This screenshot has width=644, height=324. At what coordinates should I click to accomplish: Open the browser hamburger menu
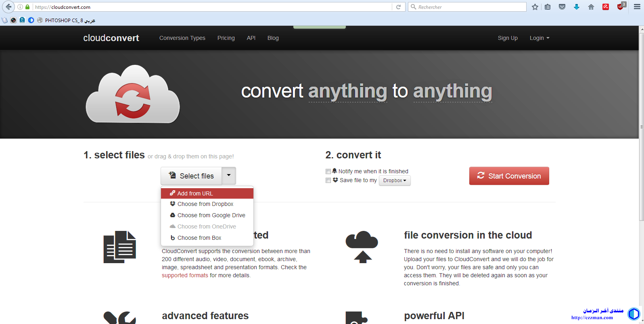(x=637, y=7)
